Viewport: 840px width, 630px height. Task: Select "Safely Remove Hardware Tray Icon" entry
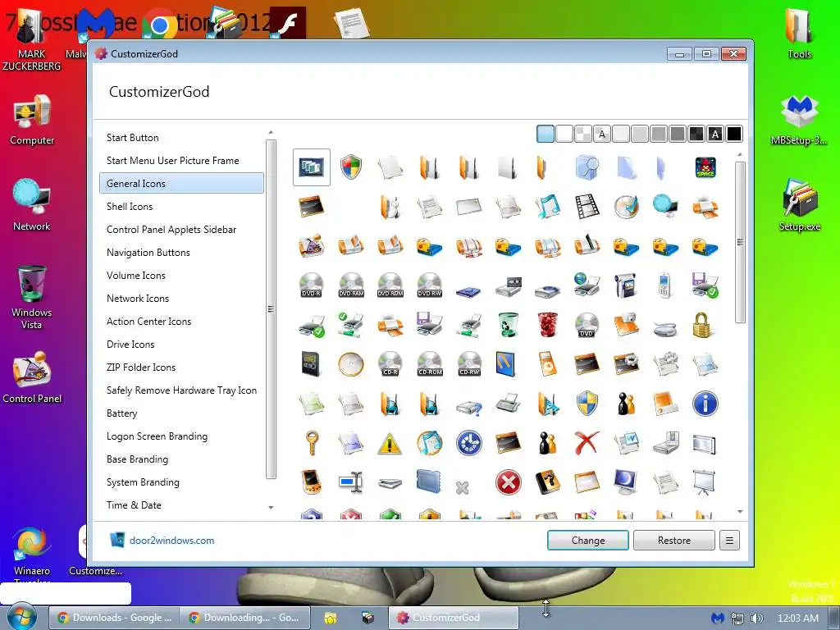(181, 390)
